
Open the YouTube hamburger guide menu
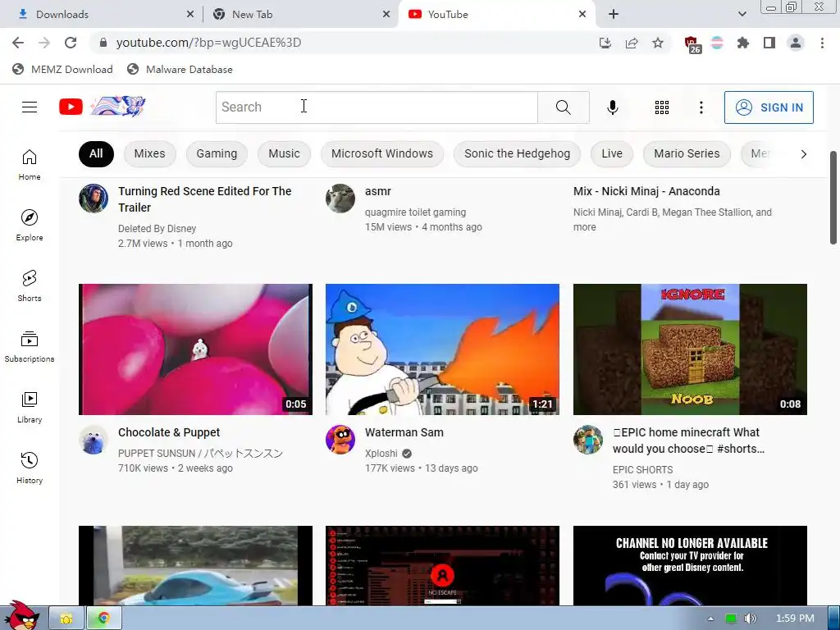30,107
